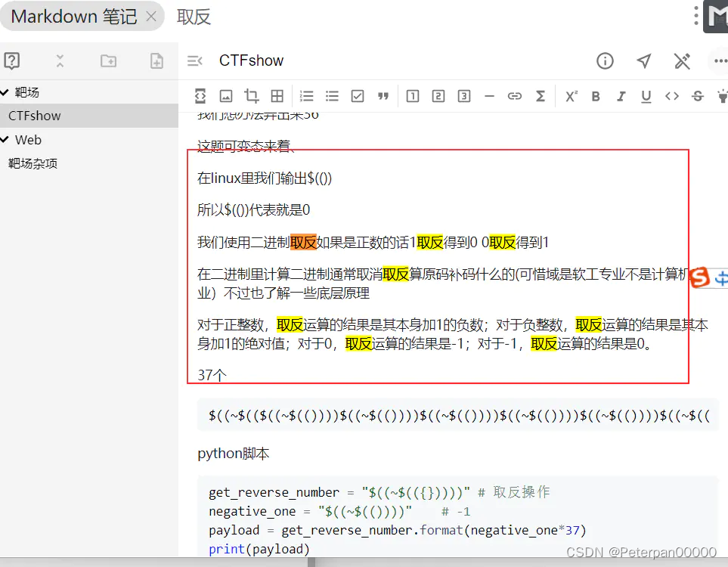
Task: Toggle bold formatting
Action: 596,96
